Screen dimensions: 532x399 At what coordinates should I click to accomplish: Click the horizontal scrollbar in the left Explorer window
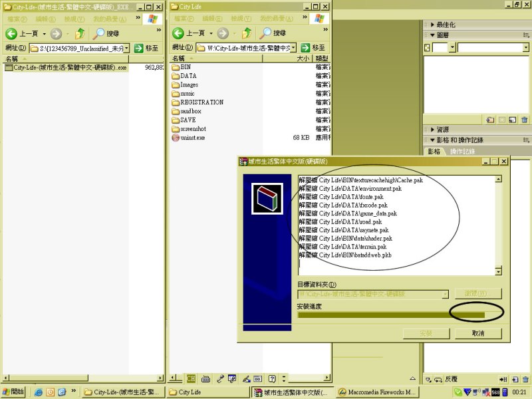point(82,378)
